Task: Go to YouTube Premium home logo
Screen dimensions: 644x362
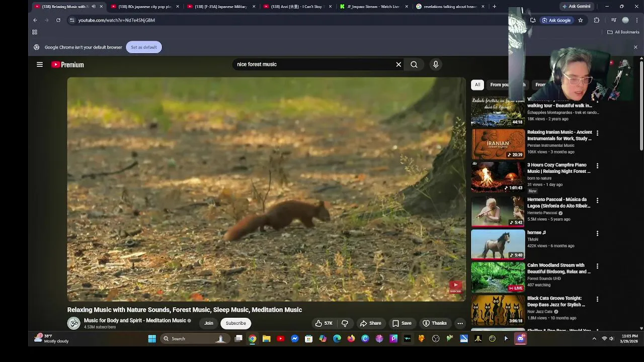Action: coord(67,64)
